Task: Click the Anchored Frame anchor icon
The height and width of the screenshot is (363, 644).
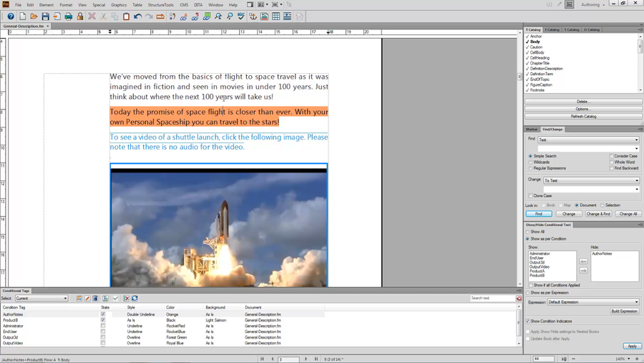Action: 253,16
